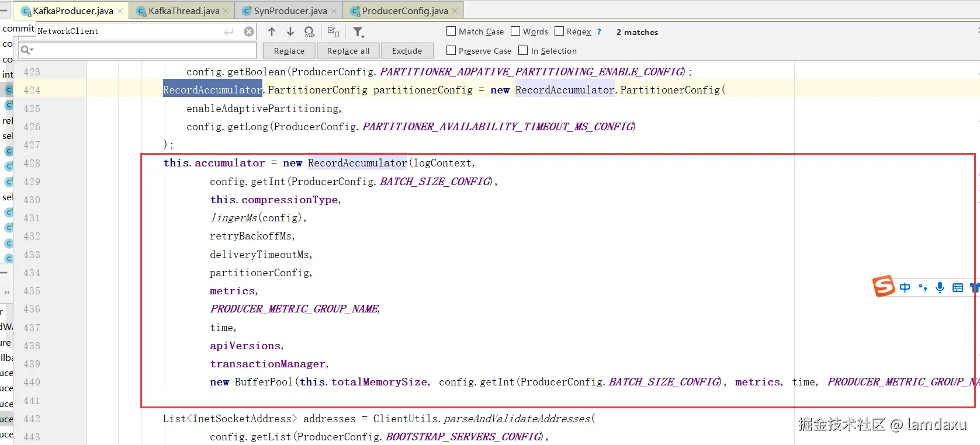Clear the NetworkClient search text
The image size is (980, 445).
click(x=249, y=32)
